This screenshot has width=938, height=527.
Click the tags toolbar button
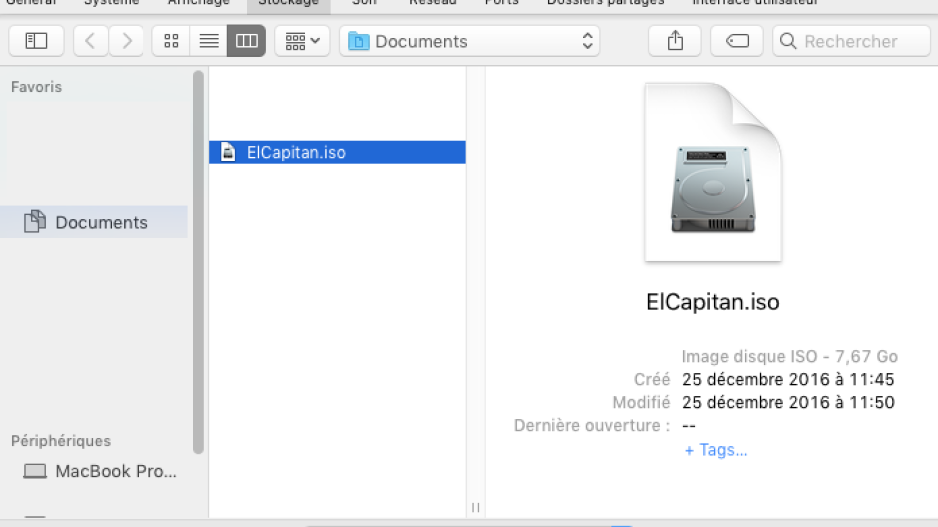coord(737,41)
